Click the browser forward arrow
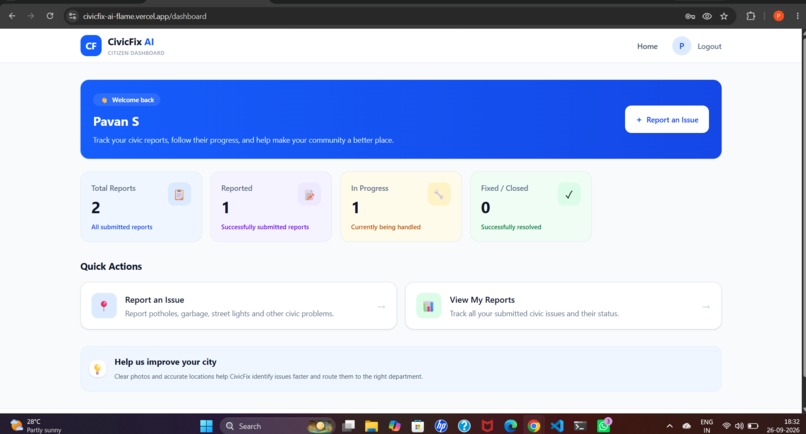This screenshot has height=434, width=806. (31, 16)
